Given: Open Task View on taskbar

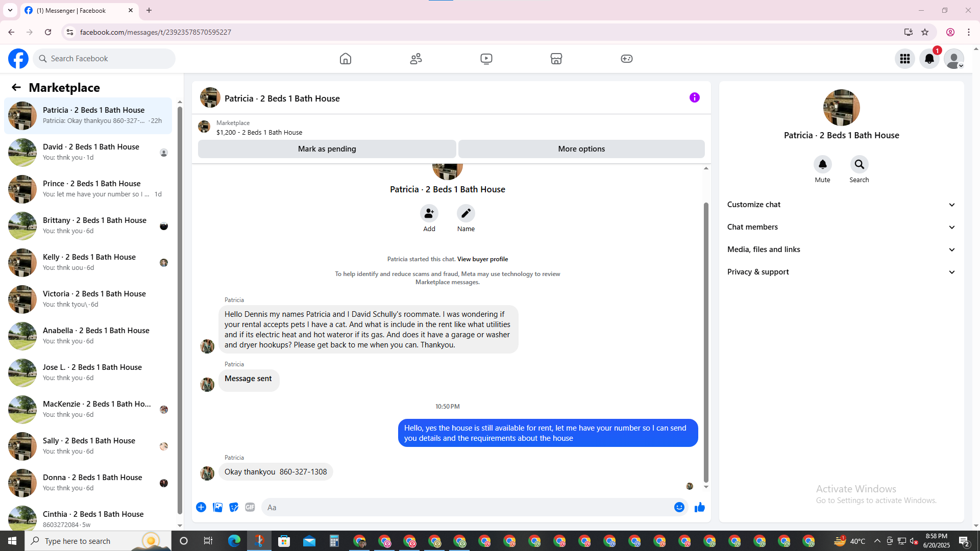Looking at the screenshot, I should [208, 541].
